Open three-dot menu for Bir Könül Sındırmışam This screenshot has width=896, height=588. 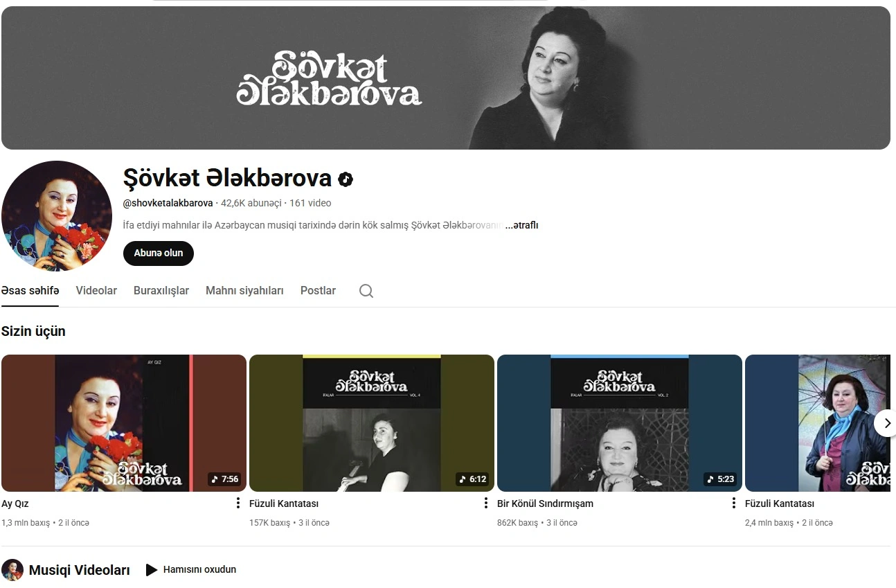pyautogui.click(x=733, y=503)
